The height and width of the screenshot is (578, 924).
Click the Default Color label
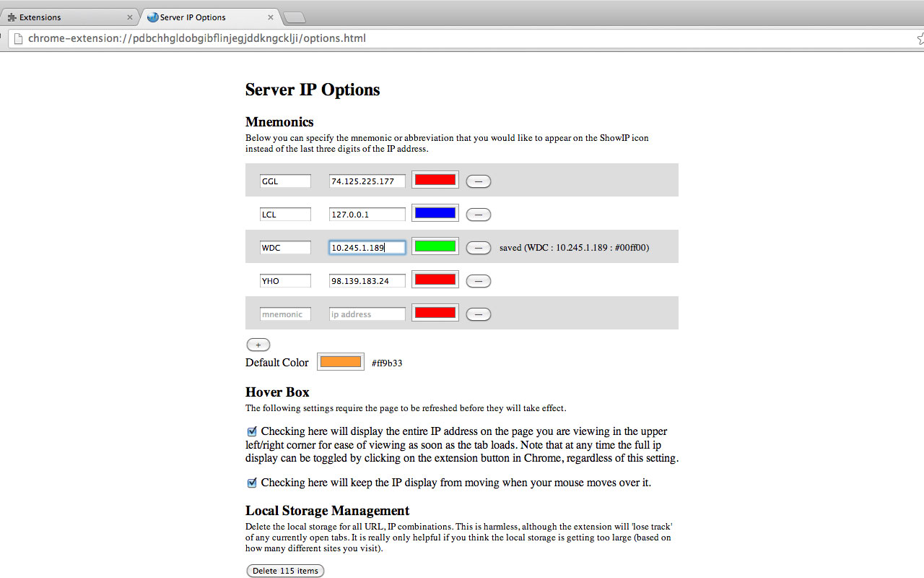[277, 363]
